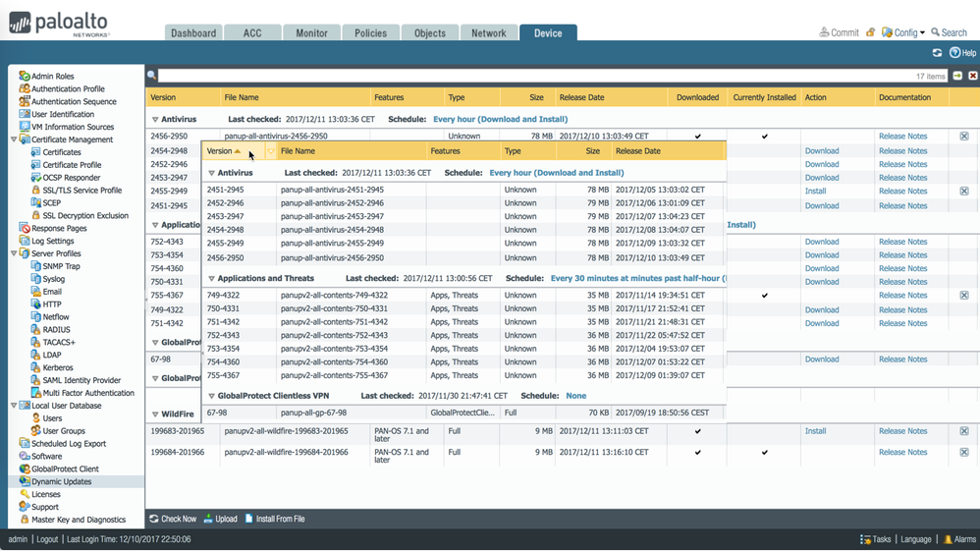Click the refresh icon near Help
The width and height of the screenshot is (980, 553).
pos(937,53)
